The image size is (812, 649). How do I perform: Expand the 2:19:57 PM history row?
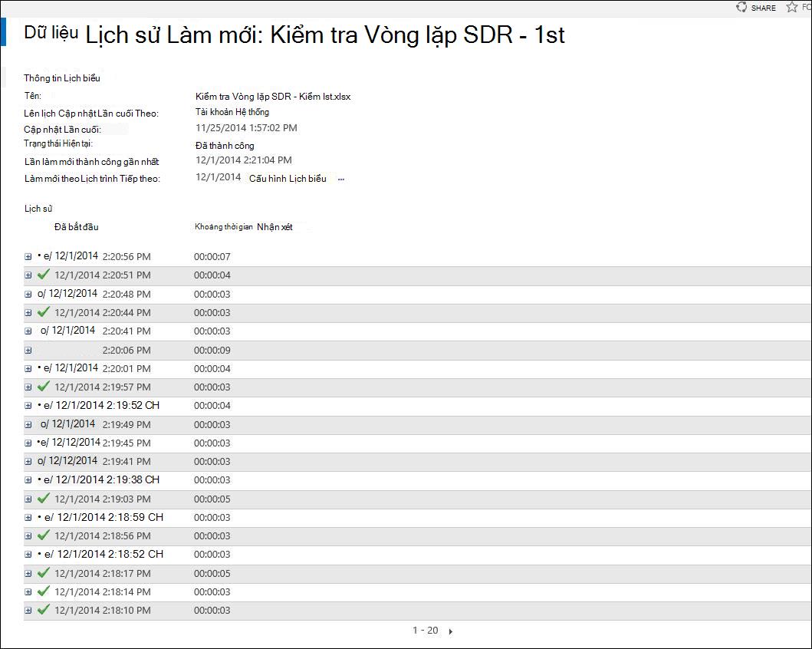pyautogui.click(x=28, y=387)
